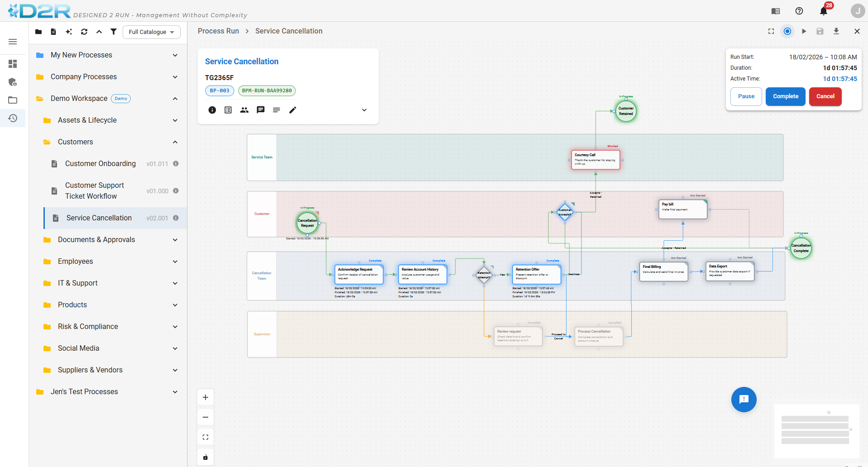The height and width of the screenshot is (467, 868).
Task: Click the diagram minimap thumbnail
Action: pyautogui.click(x=816, y=431)
